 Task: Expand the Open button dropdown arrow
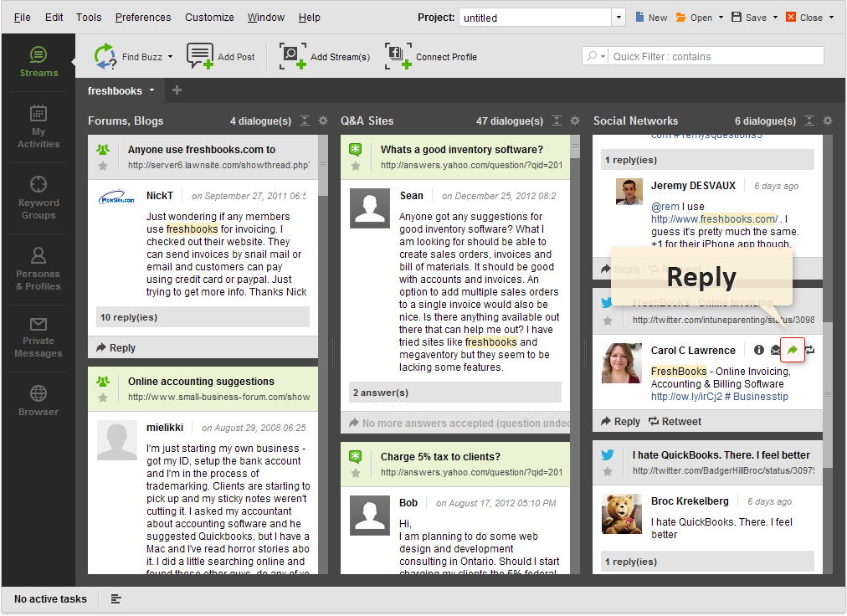click(721, 18)
